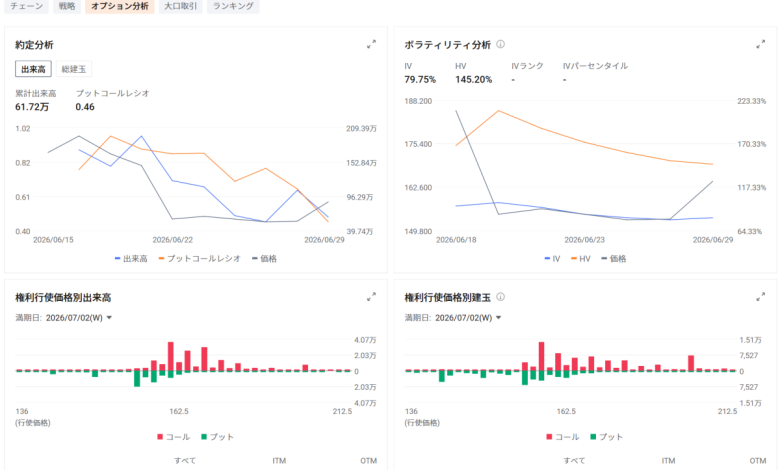Open the 大口取引 tab
The width and height of the screenshot is (780, 470).
point(181,6)
